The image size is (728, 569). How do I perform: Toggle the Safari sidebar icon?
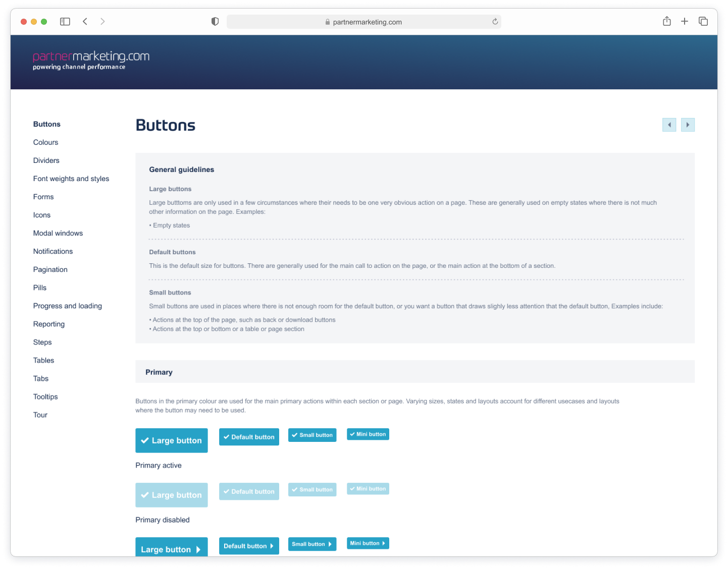click(65, 22)
